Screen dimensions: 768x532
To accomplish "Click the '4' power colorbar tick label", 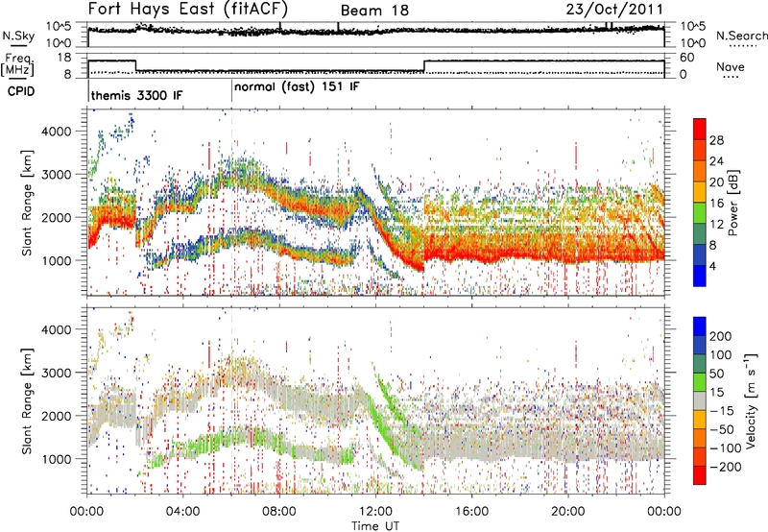I will tap(712, 266).
